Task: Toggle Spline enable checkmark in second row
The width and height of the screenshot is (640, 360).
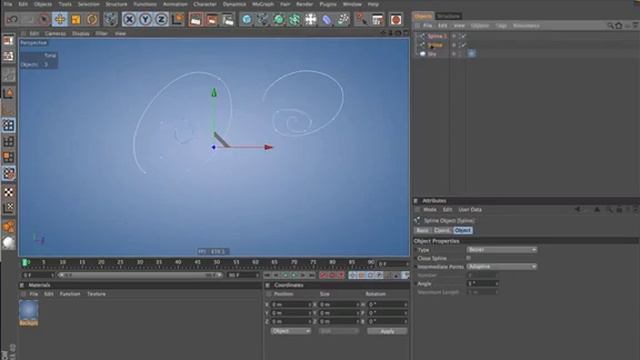Action: pos(464,45)
